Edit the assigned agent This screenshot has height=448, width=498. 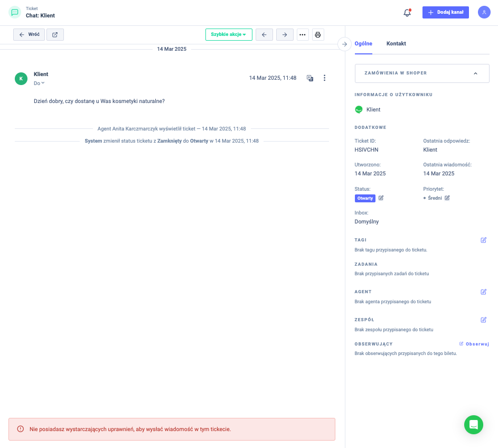[x=483, y=292]
